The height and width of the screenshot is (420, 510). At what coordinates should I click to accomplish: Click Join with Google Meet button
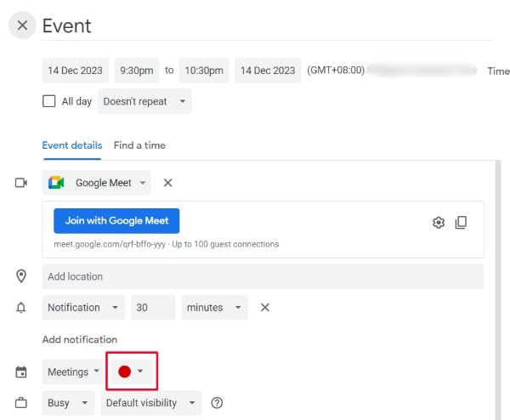pos(116,221)
